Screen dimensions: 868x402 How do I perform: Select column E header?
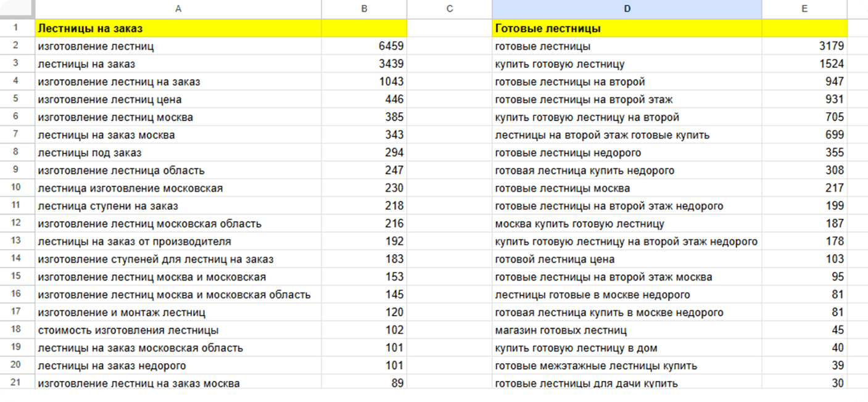(804, 9)
